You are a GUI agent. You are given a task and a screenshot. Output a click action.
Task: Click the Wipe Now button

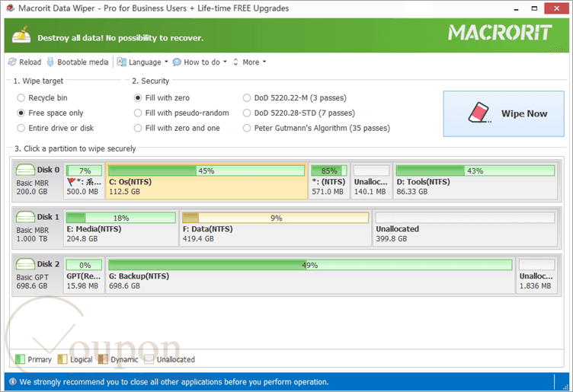(x=504, y=113)
